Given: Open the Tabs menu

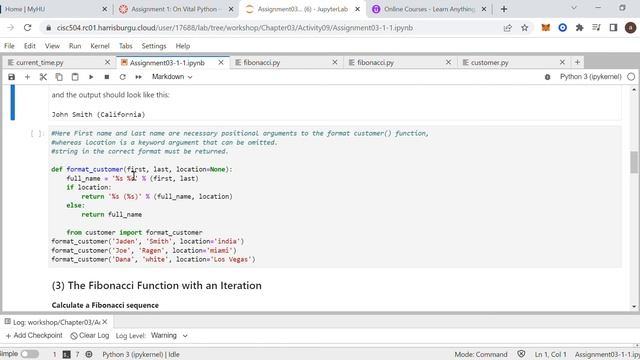Looking at the screenshot, I should coord(126,46).
